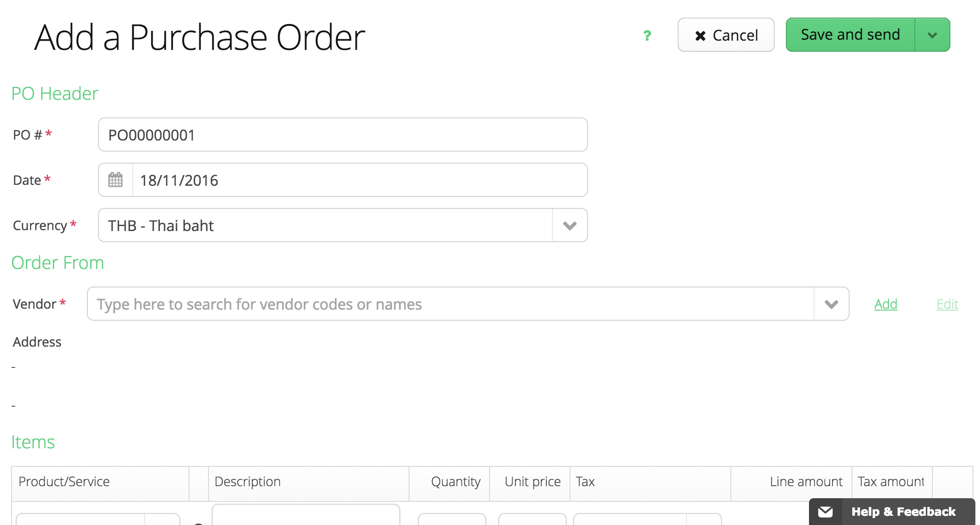Viewport: 980px width, 525px height.
Task: Open the Currency dropdown chevron
Action: point(570,226)
